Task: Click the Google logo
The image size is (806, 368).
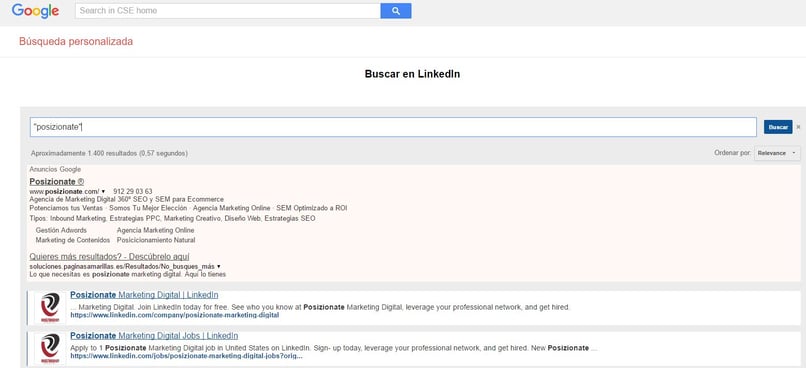Action: (x=35, y=11)
